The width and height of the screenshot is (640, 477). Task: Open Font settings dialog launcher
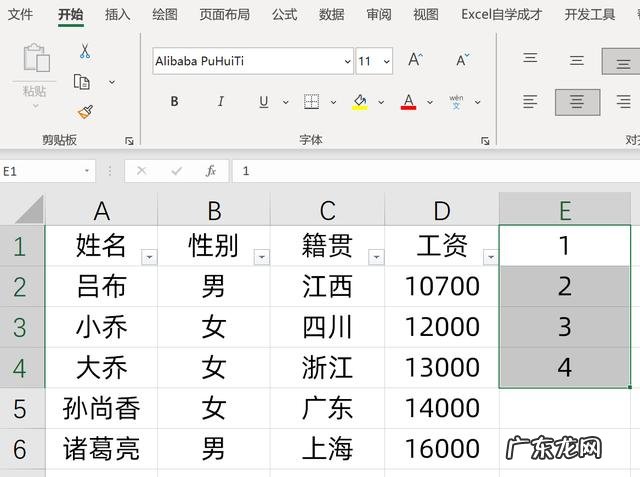(x=485, y=141)
